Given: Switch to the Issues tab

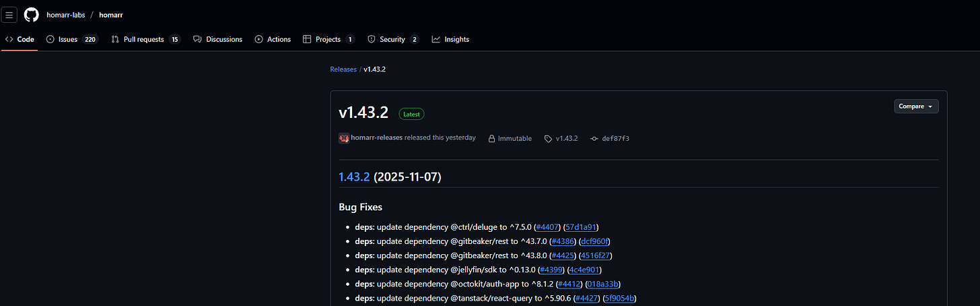Looking at the screenshot, I should [x=73, y=39].
